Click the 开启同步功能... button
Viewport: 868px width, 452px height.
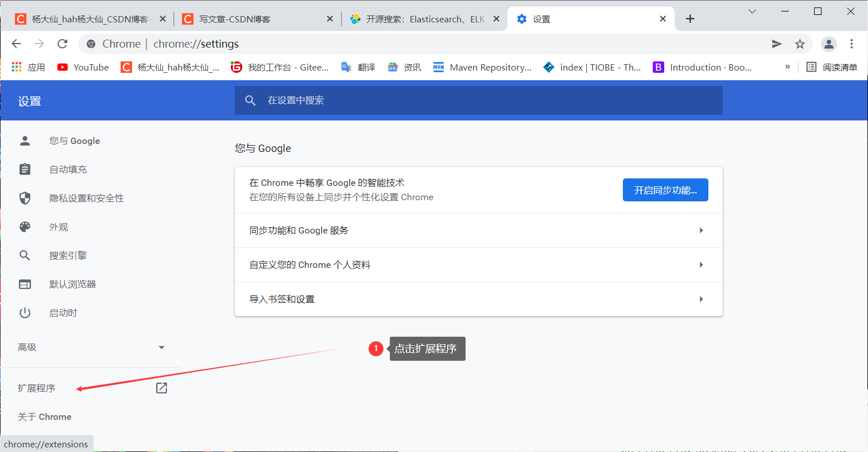665,190
